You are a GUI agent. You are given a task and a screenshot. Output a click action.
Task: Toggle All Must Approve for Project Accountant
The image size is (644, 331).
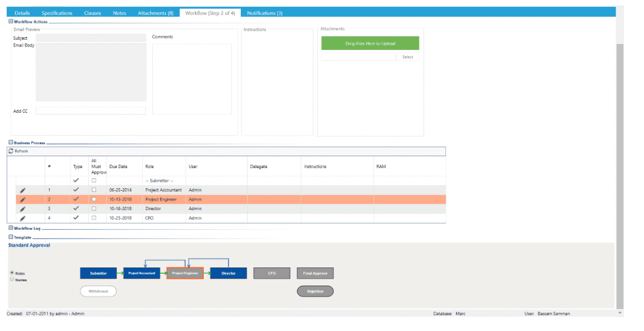94,190
